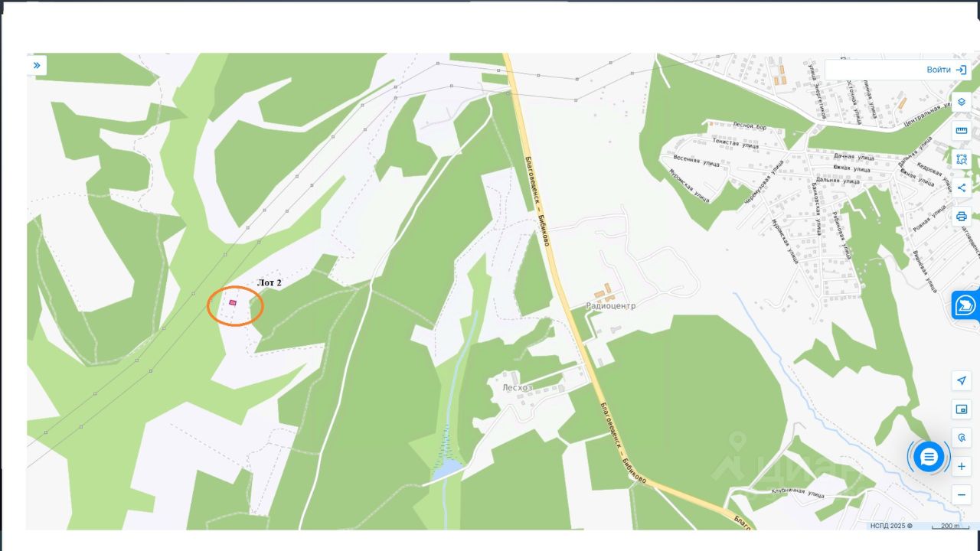This screenshot has height=551, width=980.
Task: Open the mini overview map
Action: tap(962, 409)
